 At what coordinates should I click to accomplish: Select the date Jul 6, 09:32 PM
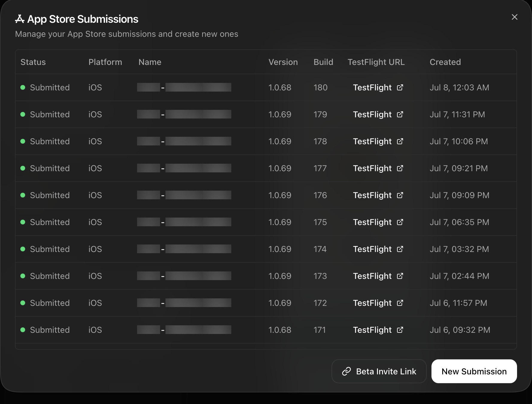[460, 330]
